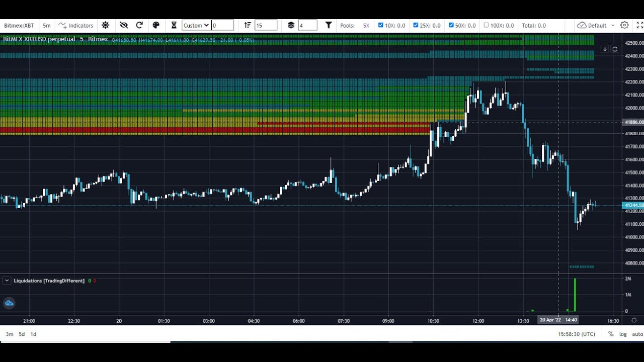Screen dimensions: 644x362
Task: Open time axis settings gear
Action: [634, 320]
